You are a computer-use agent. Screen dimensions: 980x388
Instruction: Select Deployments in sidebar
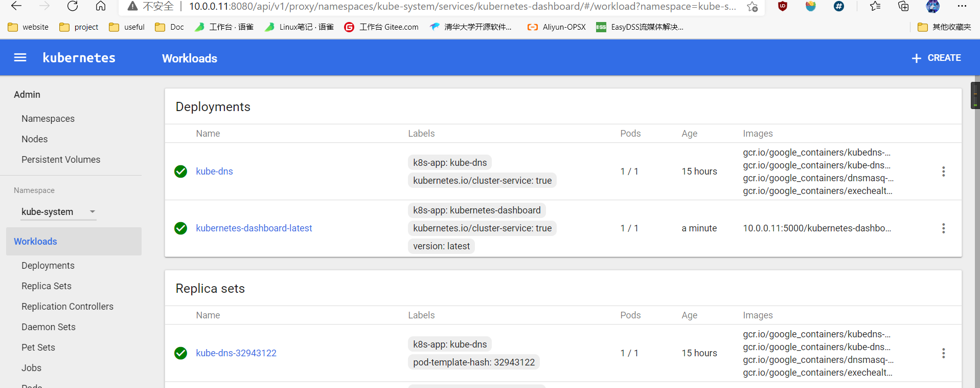point(48,266)
